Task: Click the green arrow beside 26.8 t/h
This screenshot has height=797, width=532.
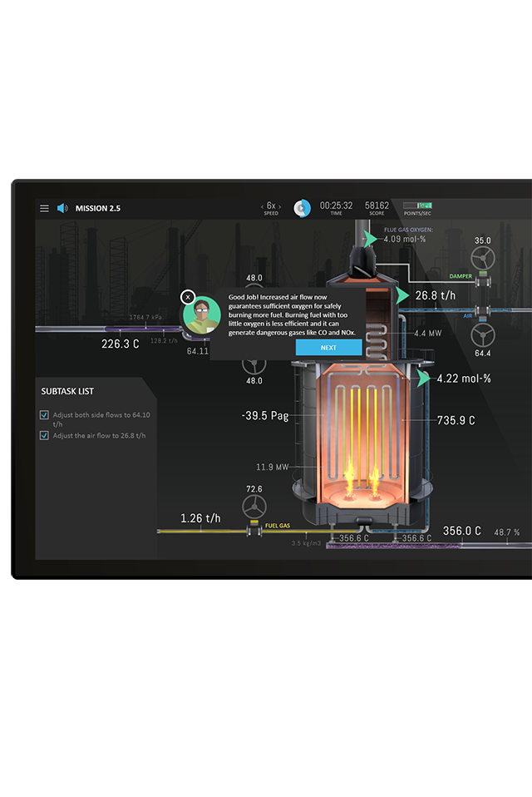Action: [403, 295]
